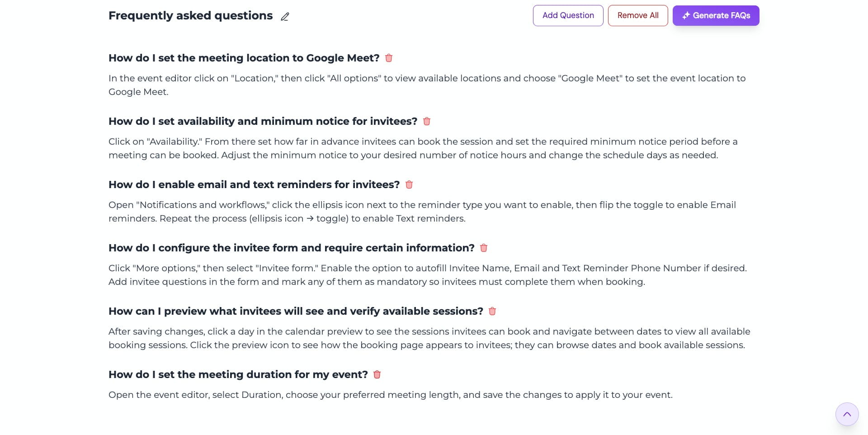
Task: Delete the Google Meet location question
Action: [389, 58]
